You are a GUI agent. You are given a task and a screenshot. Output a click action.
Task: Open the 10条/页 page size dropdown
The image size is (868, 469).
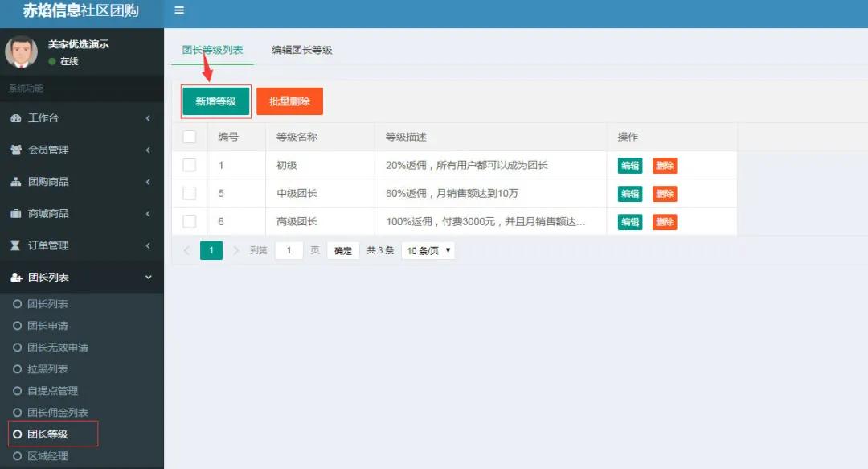[x=428, y=250]
